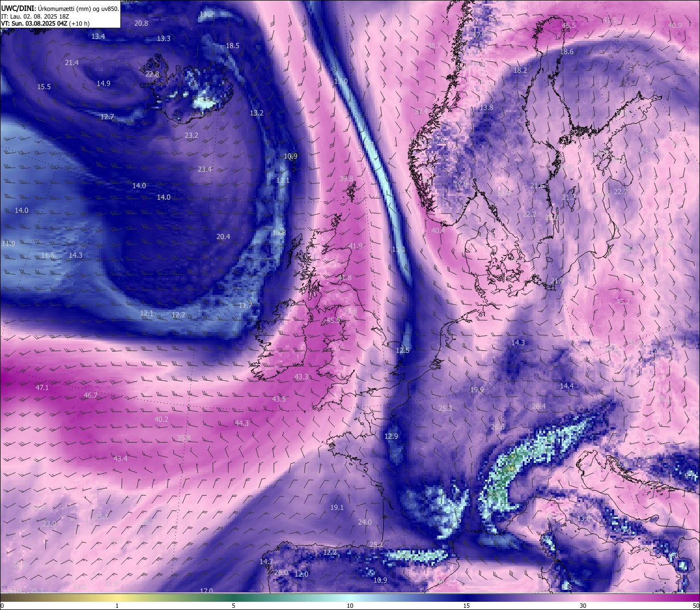Click the 45.2 value label
The height and width of the screenshot is (610, 700).
point(623,301)
